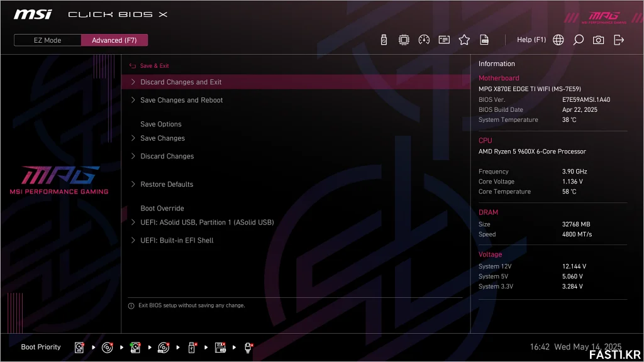The height and width of the screenshot is (362, 644).
Task: Click motherboard name MPG X870E EDGE TI WIFI
Action: pos(530,89)
